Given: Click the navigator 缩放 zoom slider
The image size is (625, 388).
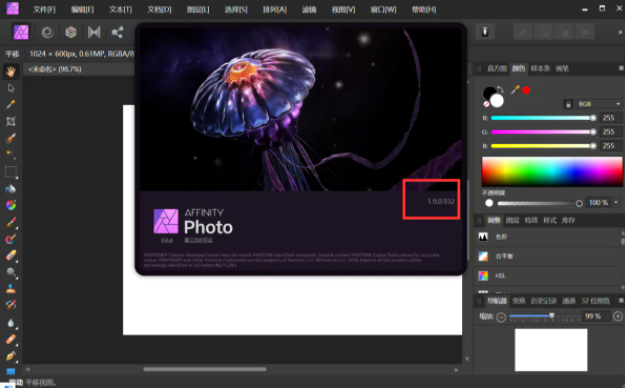Looking at the screenshot, I should 544,317.
